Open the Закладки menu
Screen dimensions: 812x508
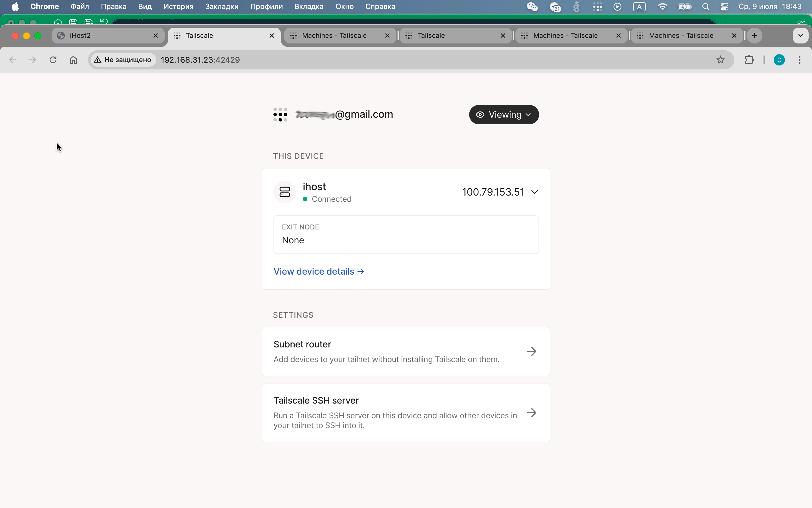[x=222, y=6]
